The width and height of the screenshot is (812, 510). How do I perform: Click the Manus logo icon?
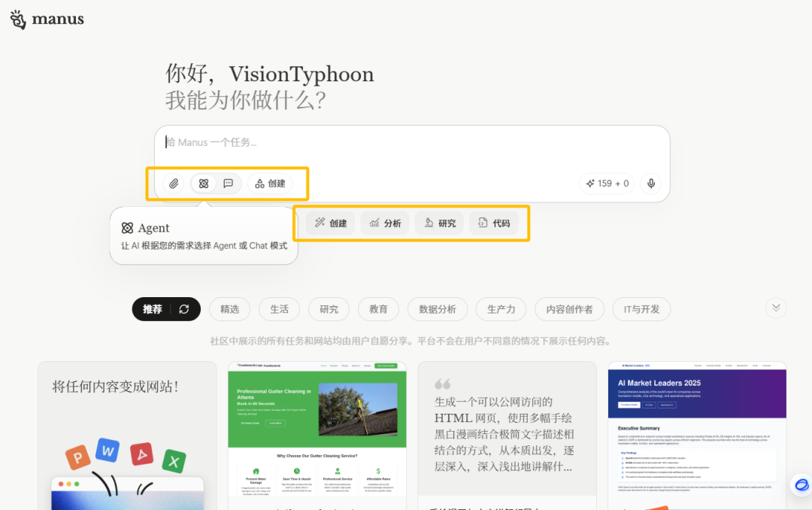(17, 19)
